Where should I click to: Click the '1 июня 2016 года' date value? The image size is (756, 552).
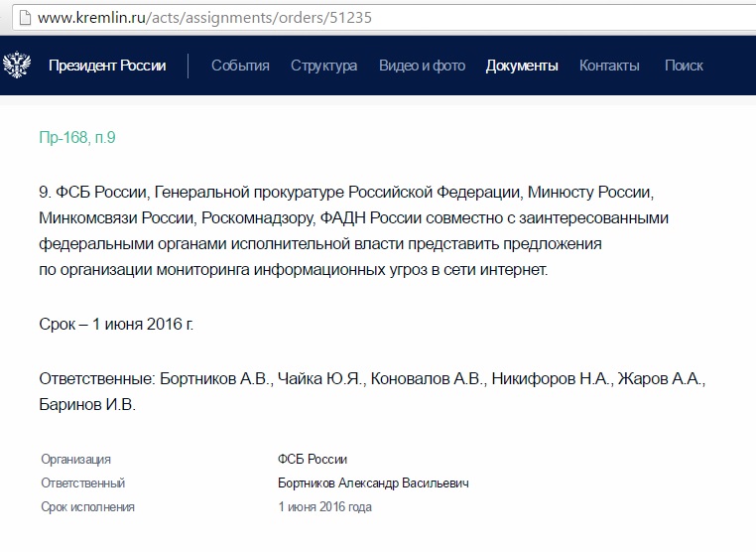[x=324, y=507]
